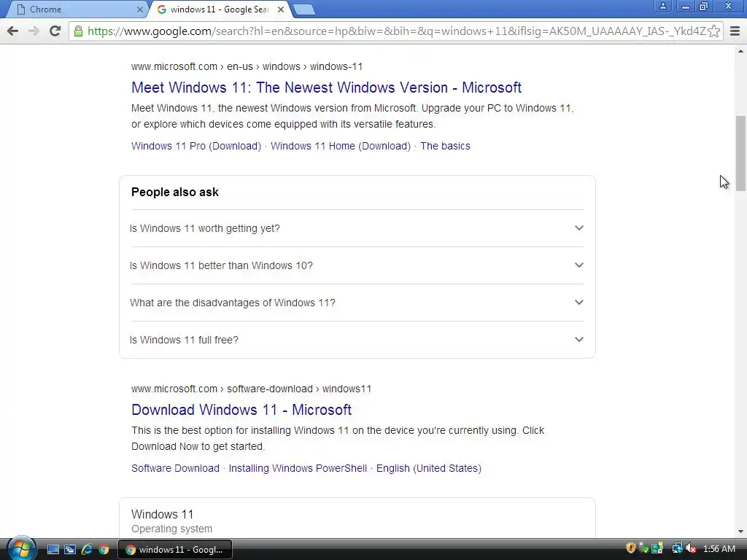Open the 'Software Download' sitelink
747x560 pixels.
[175, 469]
